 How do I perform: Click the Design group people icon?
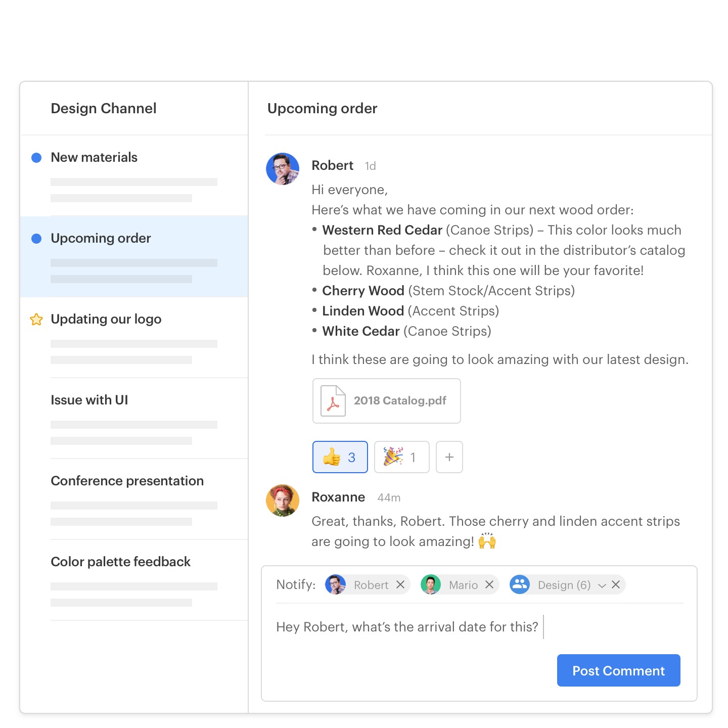[x=519, y=585]
